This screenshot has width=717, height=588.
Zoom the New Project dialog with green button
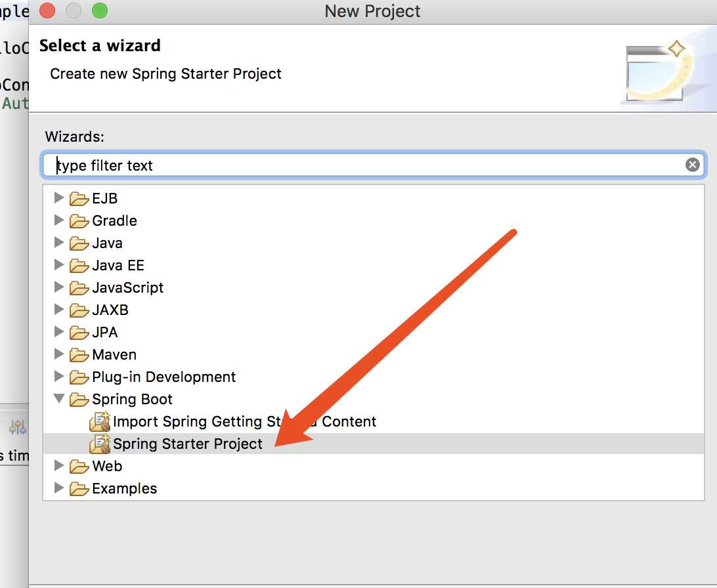coord(100,10)
